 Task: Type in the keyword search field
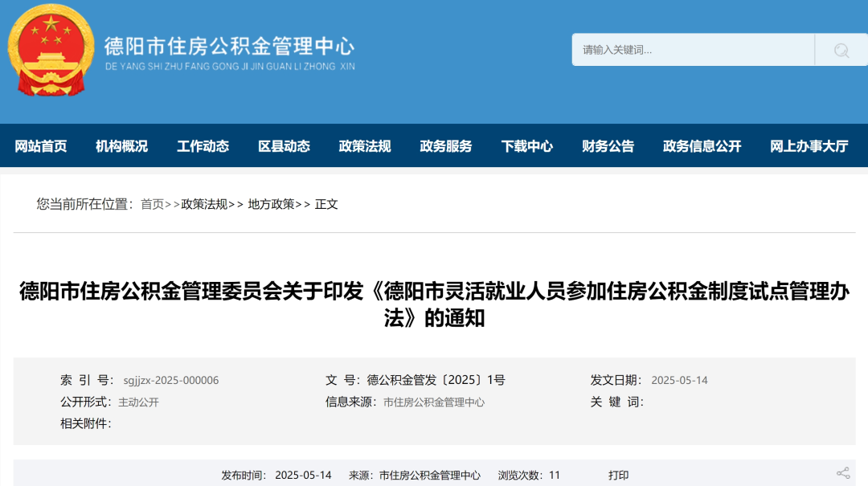coord(693,50)
